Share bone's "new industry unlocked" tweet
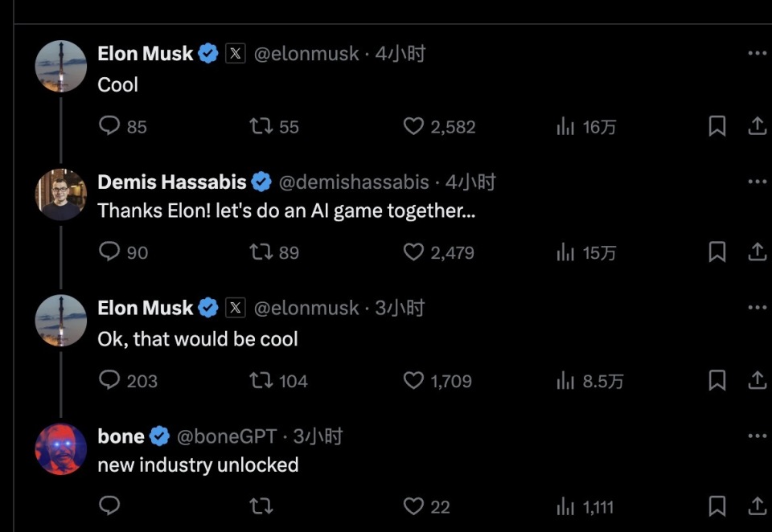Viewport: 772px width, 532px height. 757,506
